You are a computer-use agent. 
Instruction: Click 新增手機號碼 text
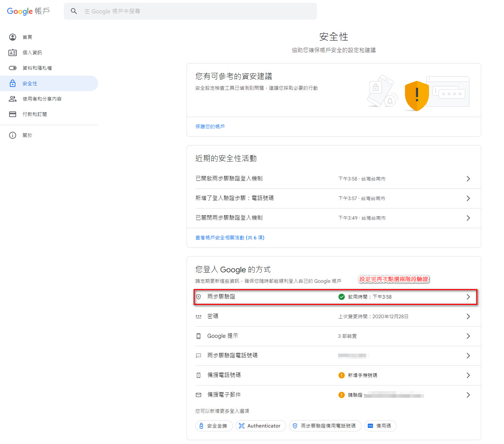coord(363,375)
